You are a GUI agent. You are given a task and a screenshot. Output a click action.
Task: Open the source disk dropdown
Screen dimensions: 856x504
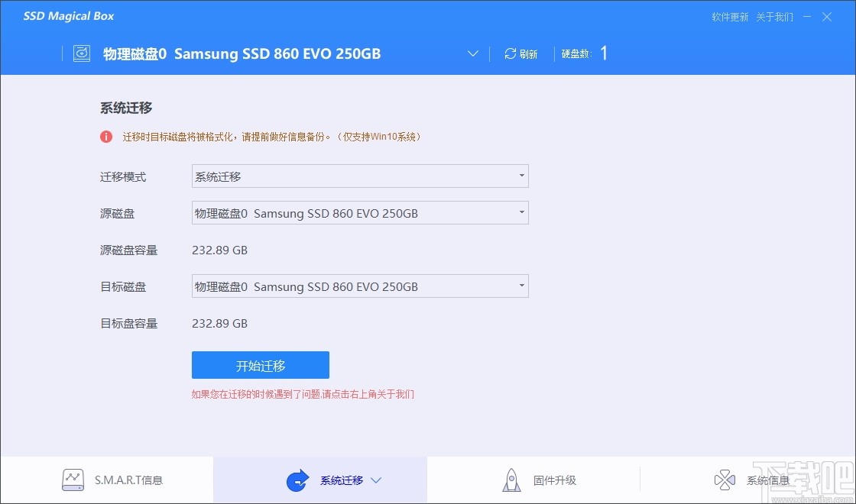point(360,213)
